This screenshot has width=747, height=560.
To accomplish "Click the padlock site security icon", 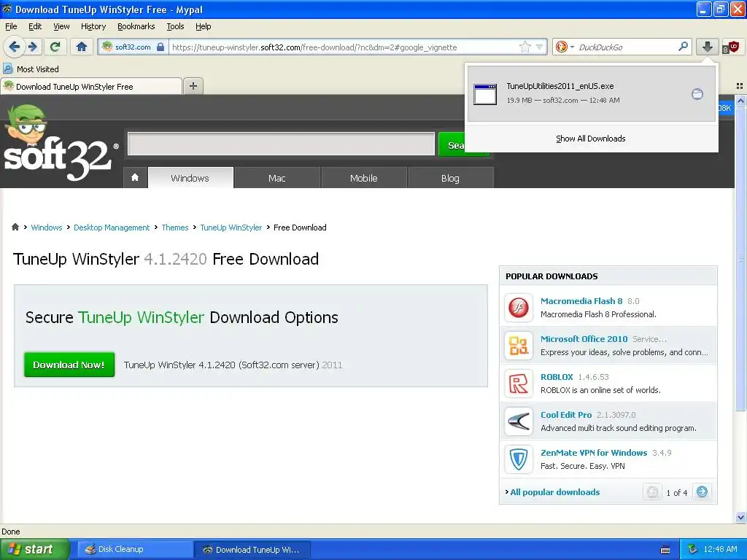I will [x=160, y=47].
